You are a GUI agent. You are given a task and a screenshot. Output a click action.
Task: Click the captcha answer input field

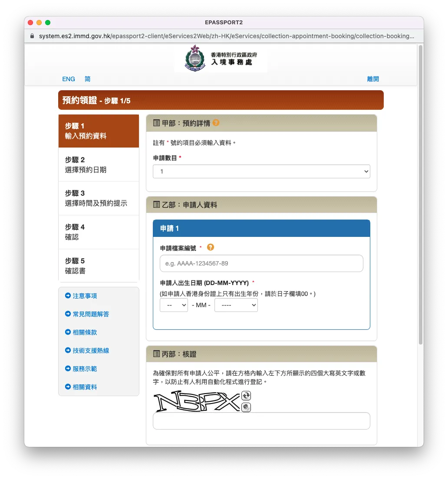click(x=261, y=421)
